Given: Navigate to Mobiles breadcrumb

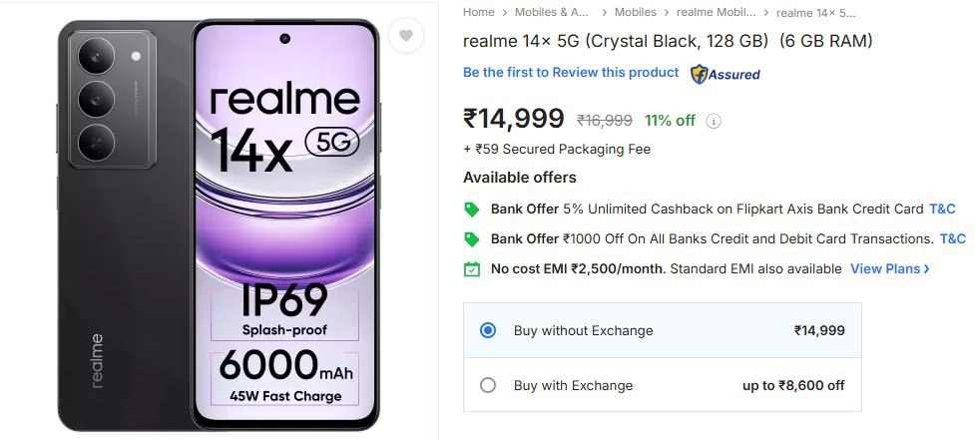Looking at the screenshot, I should click(x=636, y=12).
